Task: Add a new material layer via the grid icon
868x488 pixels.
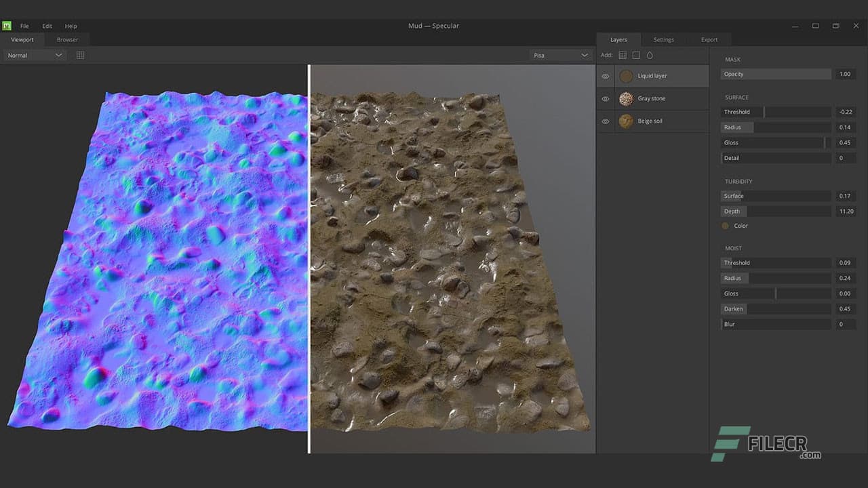Action: tap(623, 55)
